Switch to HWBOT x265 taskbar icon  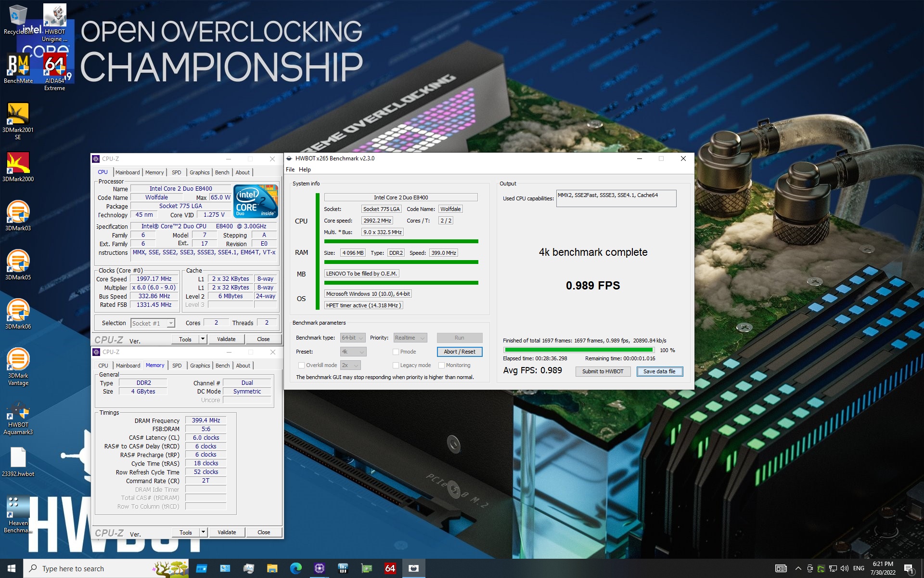point(413,568)
